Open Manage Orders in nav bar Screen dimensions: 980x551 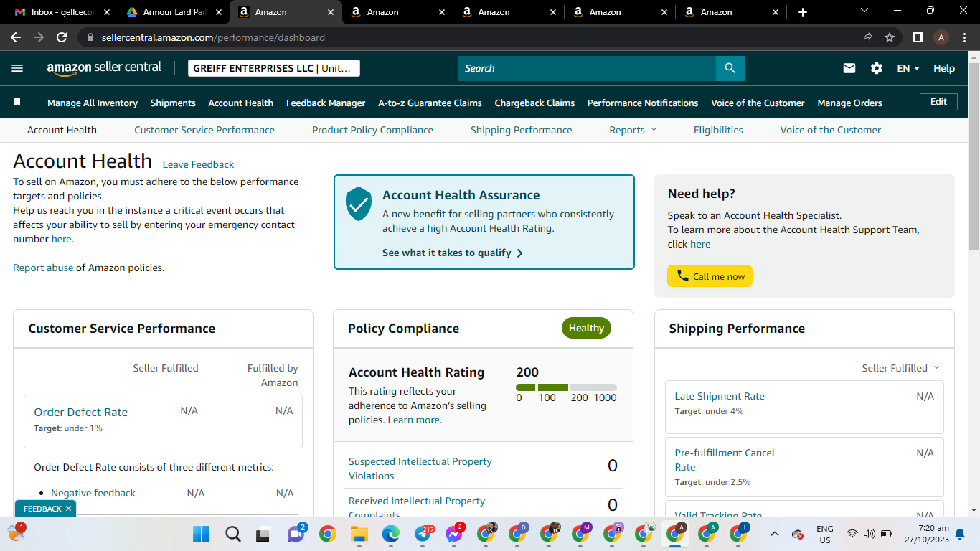pos(849,103)
